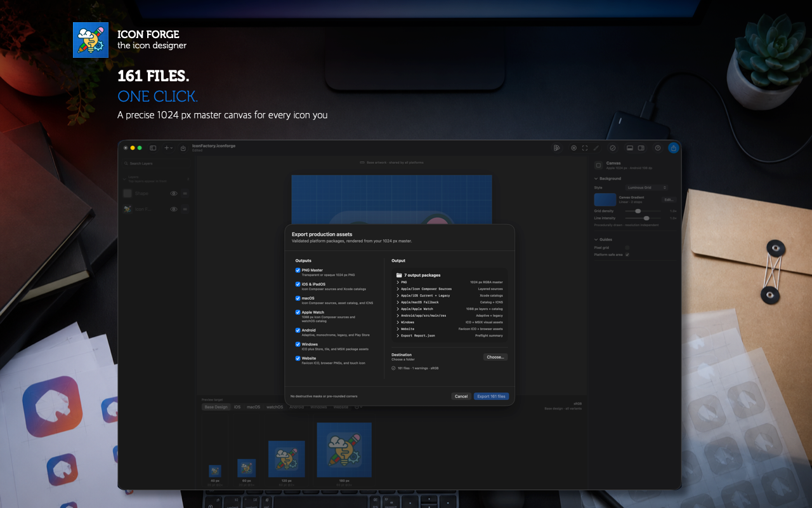Click Export 161 files button
The height and width of the screenshot is (508, 812).
click(x=491, y=396)
